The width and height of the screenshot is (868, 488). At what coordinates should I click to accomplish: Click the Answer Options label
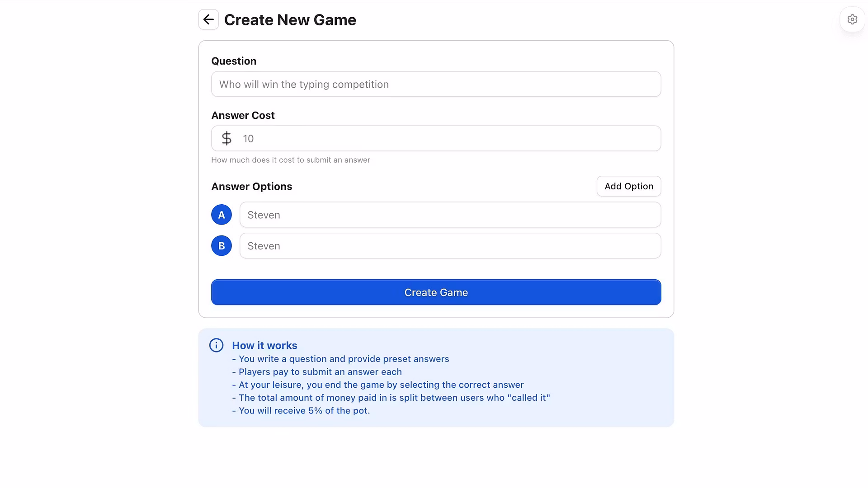(251, 186)
